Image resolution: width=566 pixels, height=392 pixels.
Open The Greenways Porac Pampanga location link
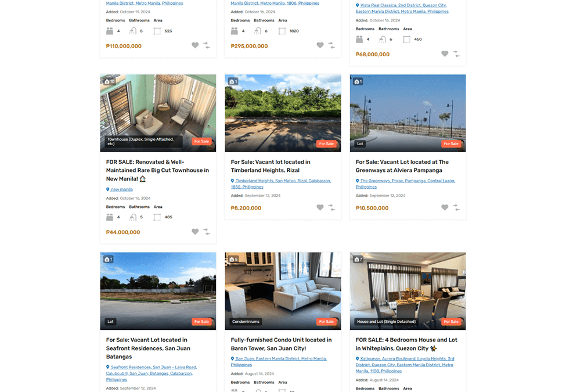tap(405, 184)
